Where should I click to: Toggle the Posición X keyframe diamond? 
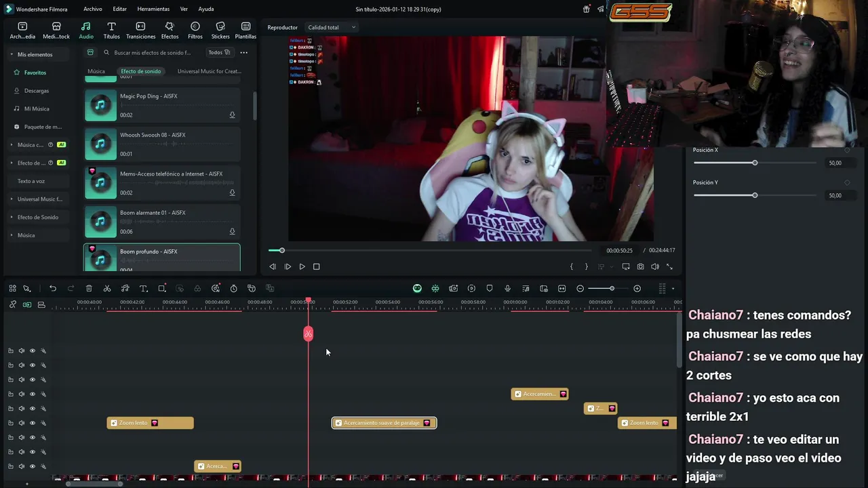coord(847,150)
